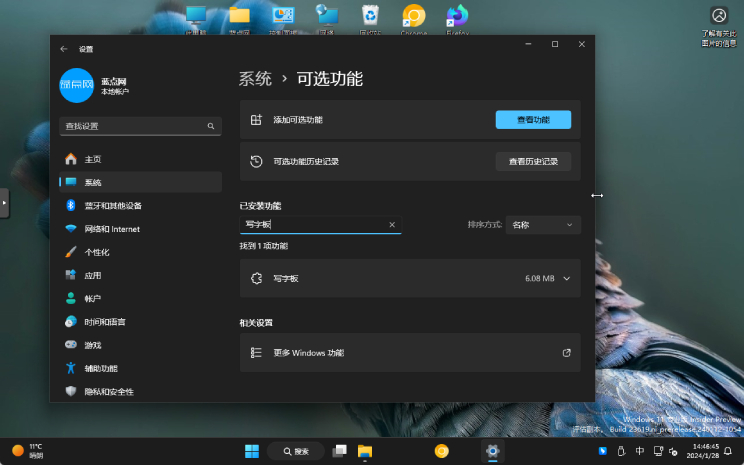744x465 pixels.
Task: Open 蓝牙和其他设备 Bluetooth settings
Action: (x=112, y=205)
